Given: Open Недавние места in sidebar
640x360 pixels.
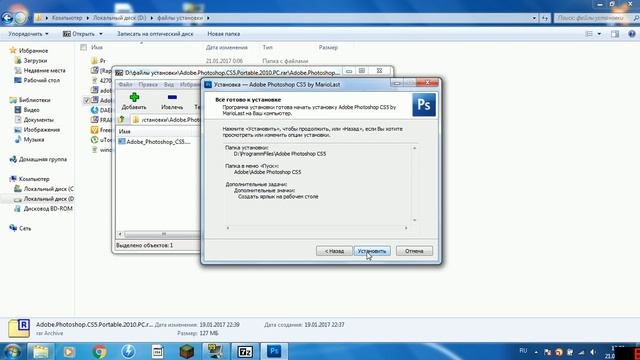Looking at the screenshot, I should 44,70.
